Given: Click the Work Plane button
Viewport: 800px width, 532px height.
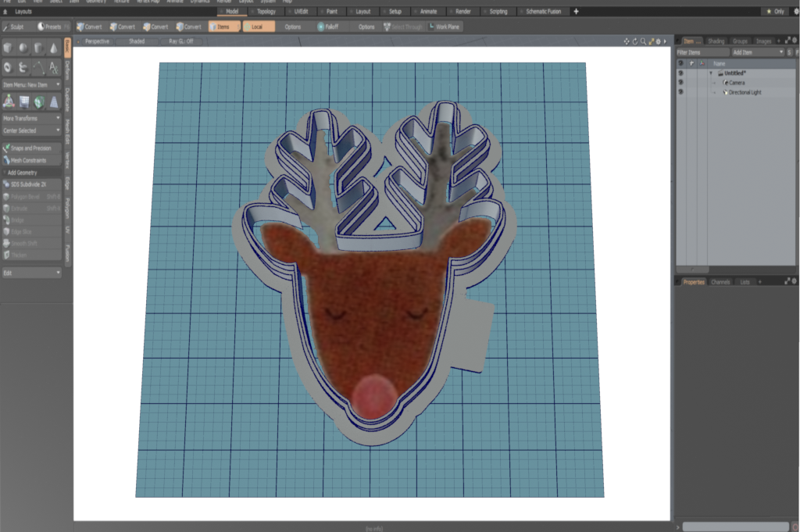Looking at the screenshot, I should click(444, 27).
